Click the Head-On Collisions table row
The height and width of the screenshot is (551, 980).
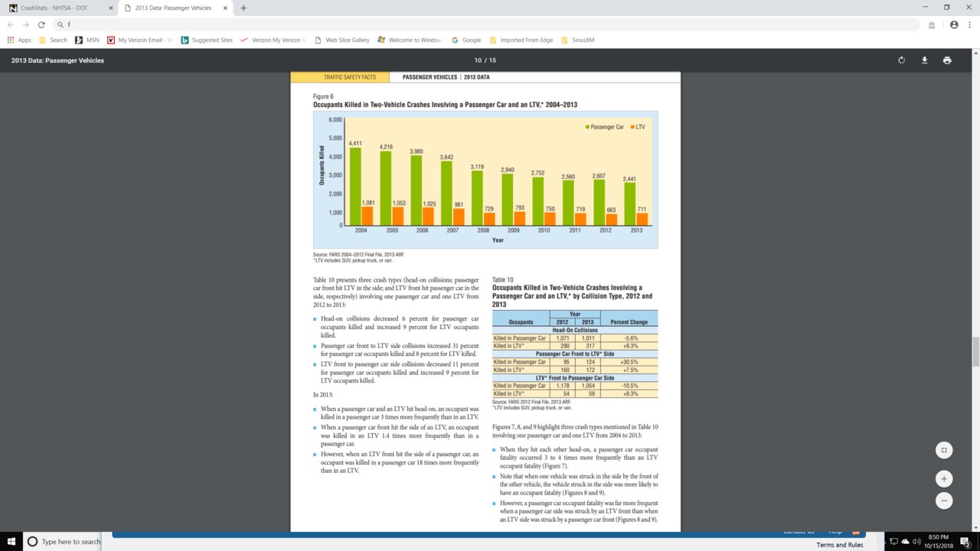[575, 331]
